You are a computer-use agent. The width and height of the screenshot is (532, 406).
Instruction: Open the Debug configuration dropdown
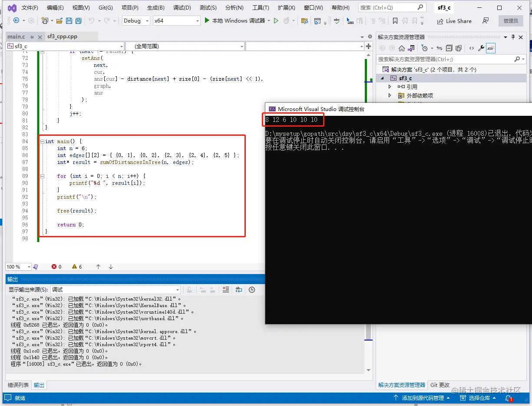pyautogui.click(x=136, y=20)
